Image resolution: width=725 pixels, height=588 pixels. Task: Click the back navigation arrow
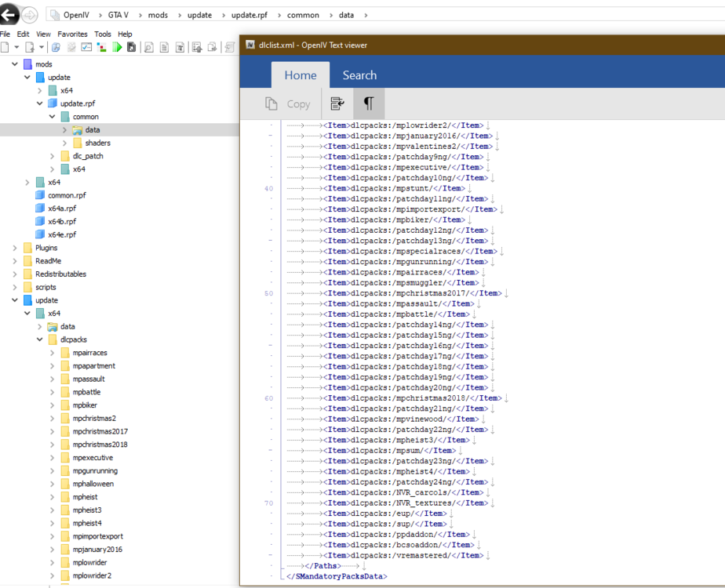click(x=9, y=15)
